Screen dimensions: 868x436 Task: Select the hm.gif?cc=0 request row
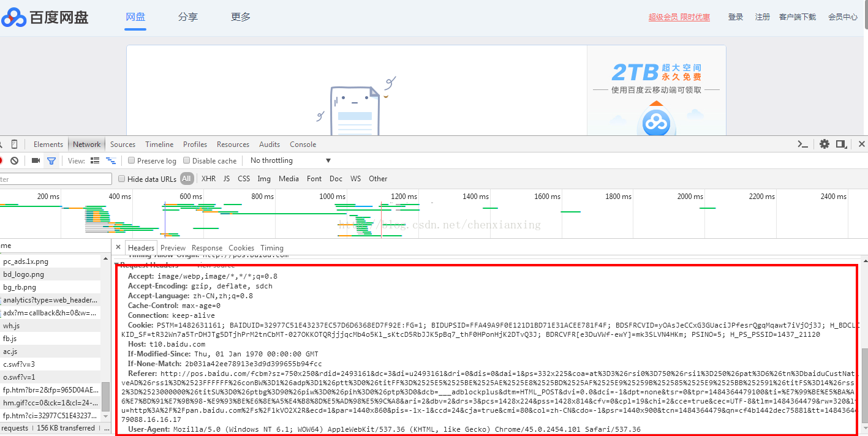coord(50,403)
